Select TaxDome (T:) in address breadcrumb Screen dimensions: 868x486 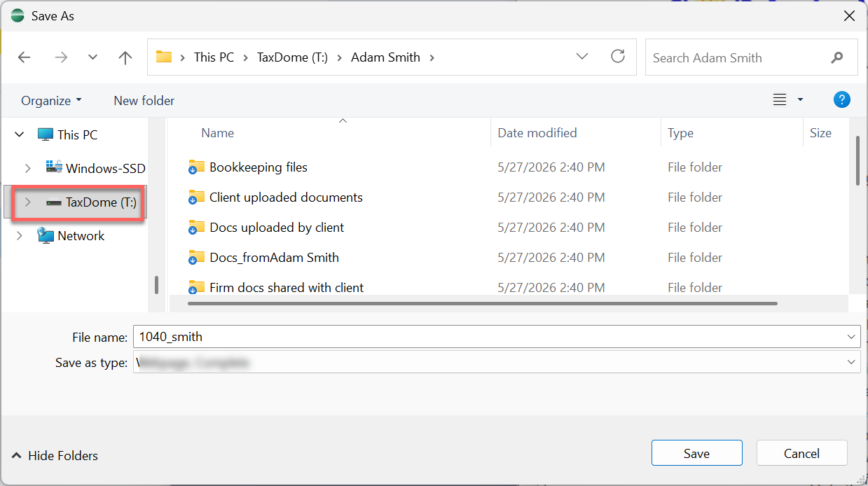[x=292, y=57]
